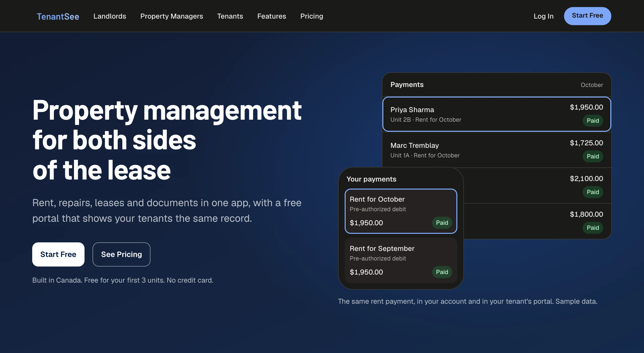Select the Rent for September card
Image resolution: width=644 pixels, height=353 pixels.
(401, 260)
